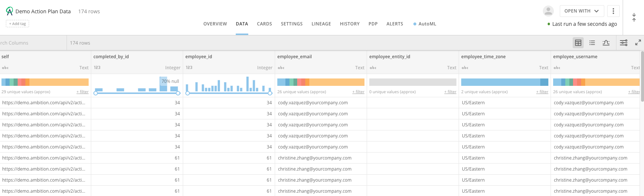The image size is (644, 196).
Task: Click the integer type icon under employee_id
Action: (189, 68)
